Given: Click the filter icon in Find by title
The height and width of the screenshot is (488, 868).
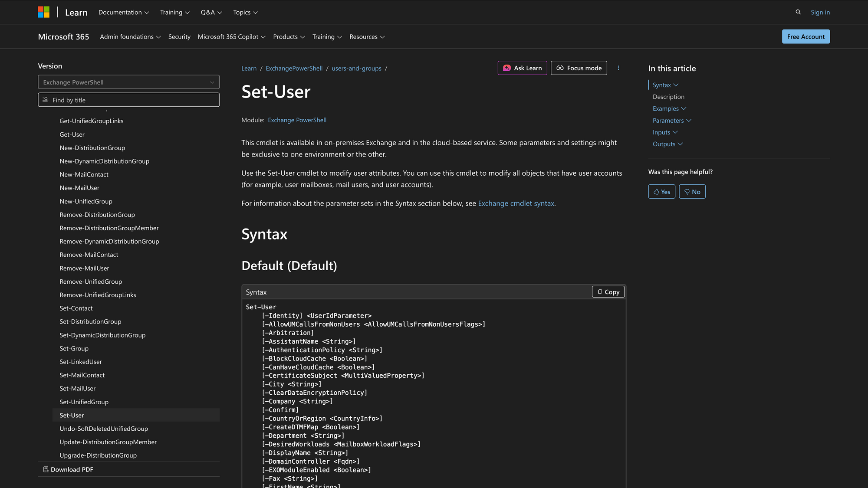Looking at the screenshot, I should (45, 100).
